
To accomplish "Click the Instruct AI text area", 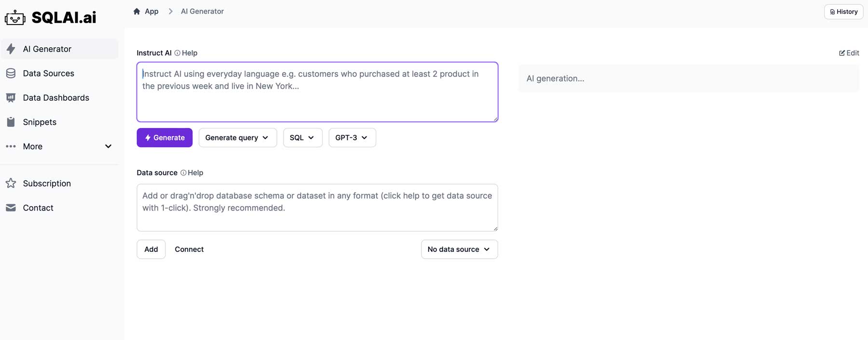I will 317,92.
